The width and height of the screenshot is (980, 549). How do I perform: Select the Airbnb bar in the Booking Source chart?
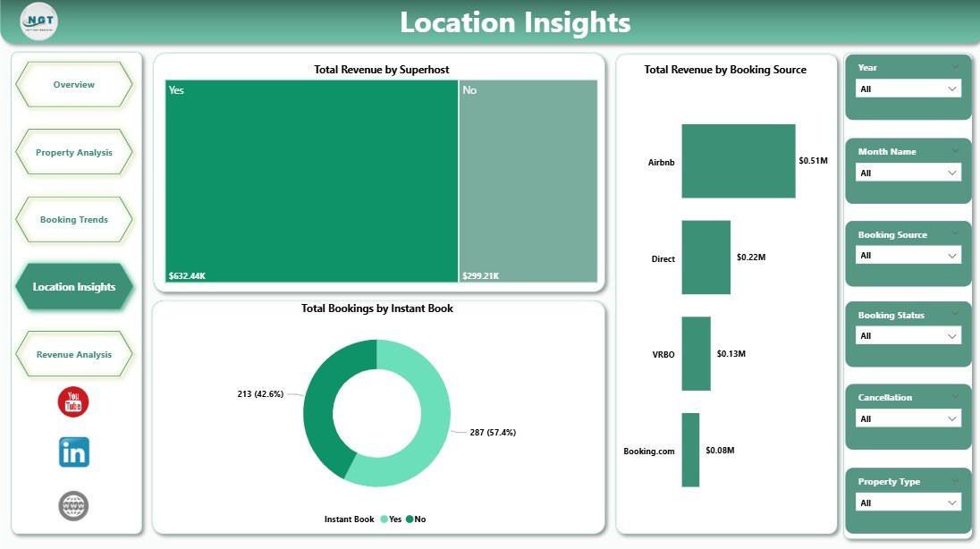click(x=738, y=161)
